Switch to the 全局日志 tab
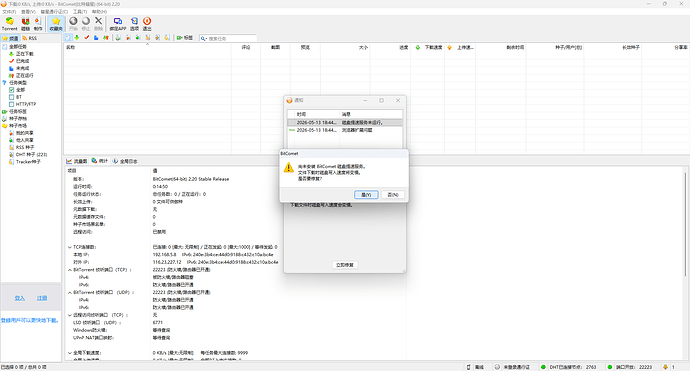The width and height of the screenshot is (690, 371). 125,161
